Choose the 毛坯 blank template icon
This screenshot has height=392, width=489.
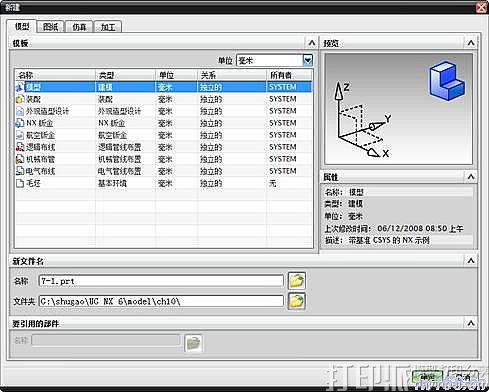point(20,183)
